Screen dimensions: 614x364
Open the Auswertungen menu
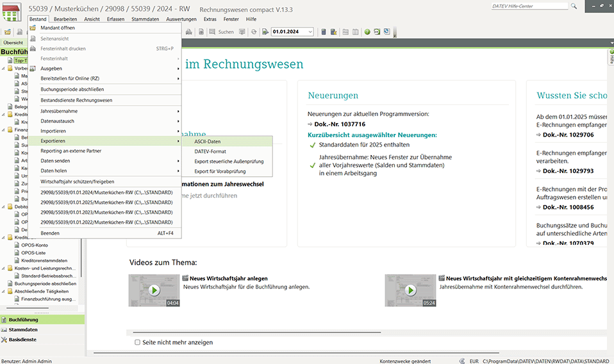pyautogui.click(x=181, y=19)
